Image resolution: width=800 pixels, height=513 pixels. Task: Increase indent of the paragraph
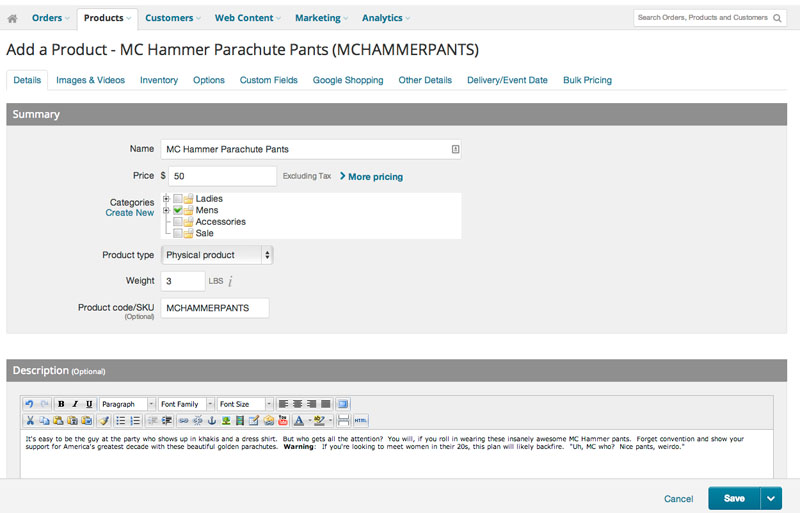click(x=166, y=421)
